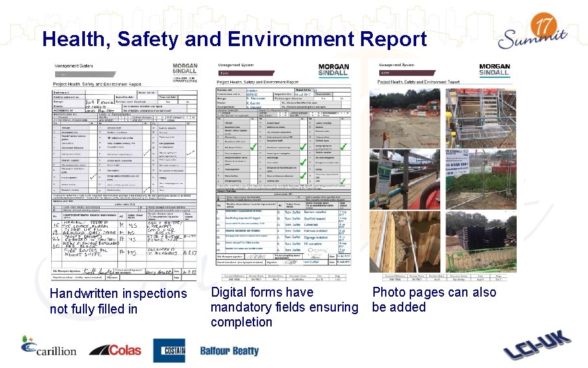Screen dimensions: 588x368
Task: Click the Costain logo
Action: coord(169,350)
